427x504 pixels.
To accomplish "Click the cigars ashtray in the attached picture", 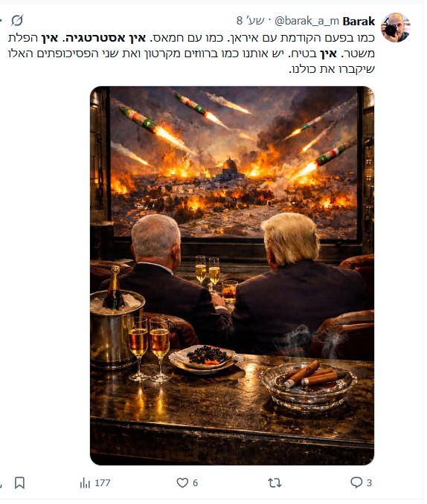I will click(308, 386).
